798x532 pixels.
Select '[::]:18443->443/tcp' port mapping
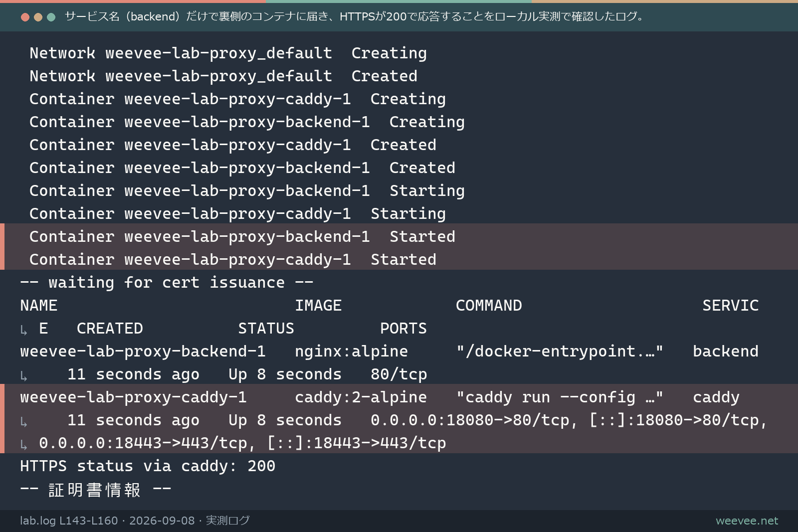(356, 443)
